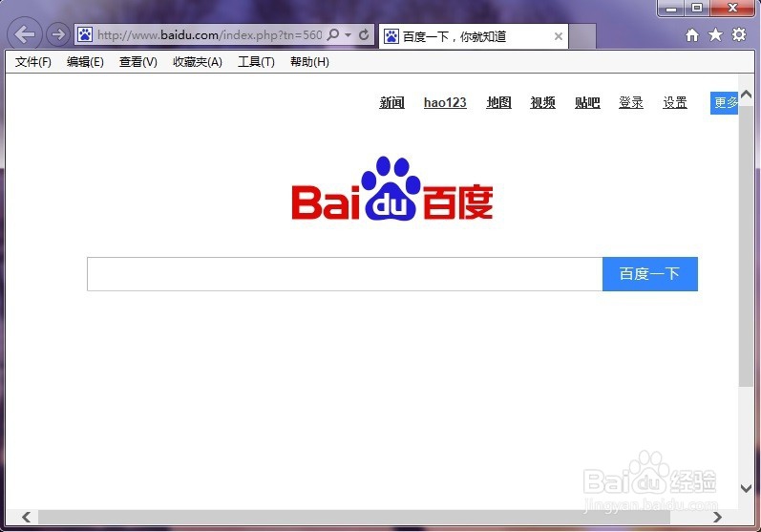Go back with the browser back arrow

(24, 34)
